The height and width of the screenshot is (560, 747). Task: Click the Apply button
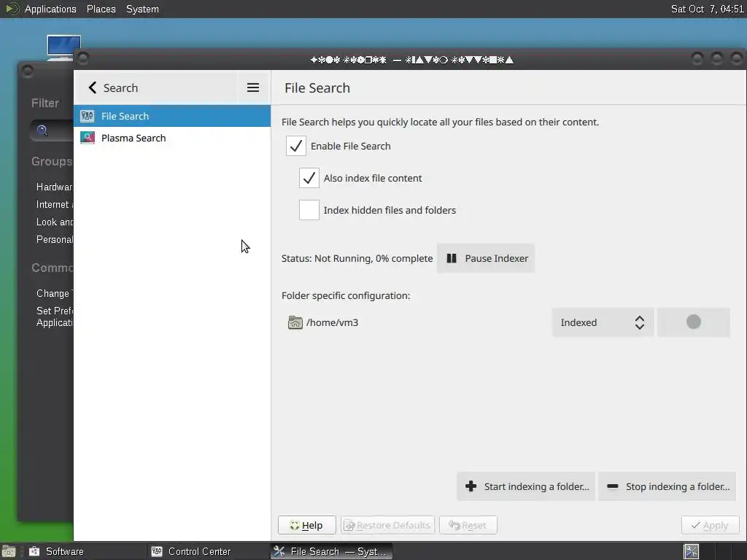[x=710, y=525]
